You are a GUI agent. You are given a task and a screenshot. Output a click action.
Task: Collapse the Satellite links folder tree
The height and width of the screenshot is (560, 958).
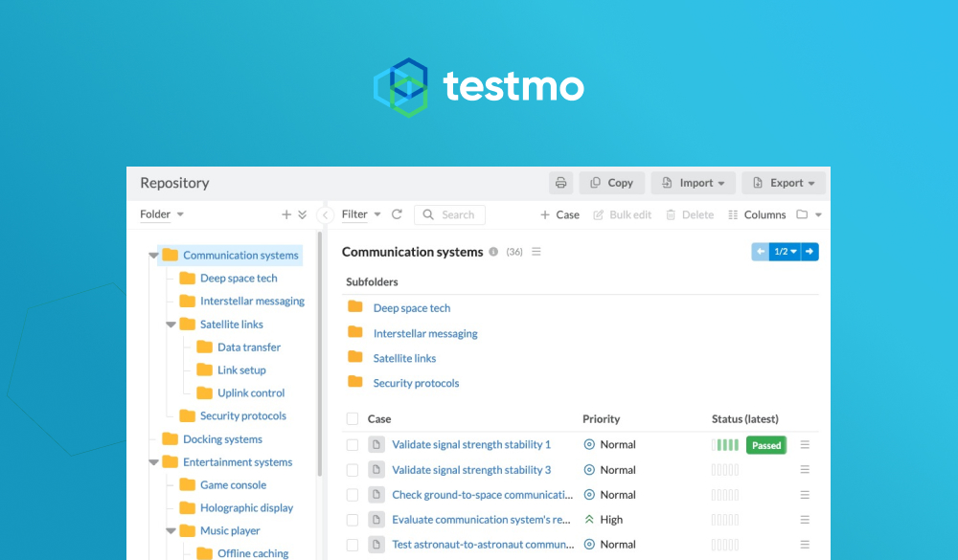pos(171,324)
